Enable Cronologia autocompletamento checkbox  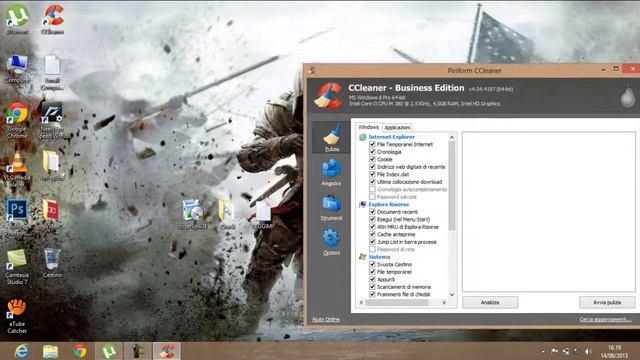point(372,189)
